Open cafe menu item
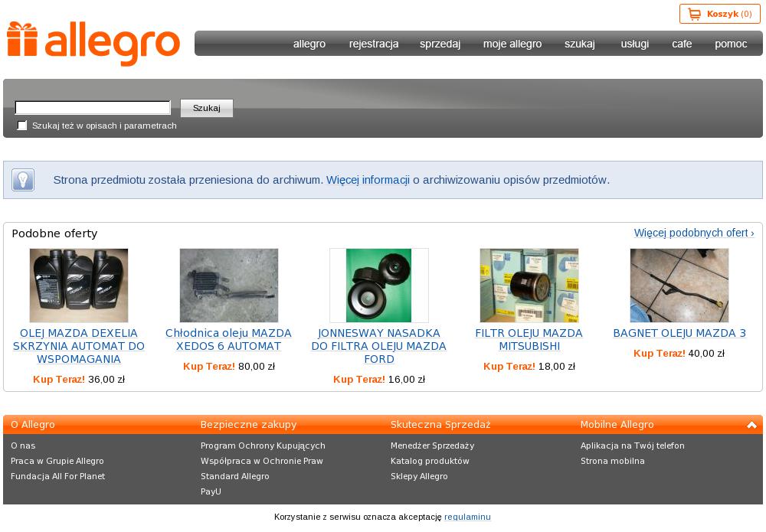 [682, 44]
